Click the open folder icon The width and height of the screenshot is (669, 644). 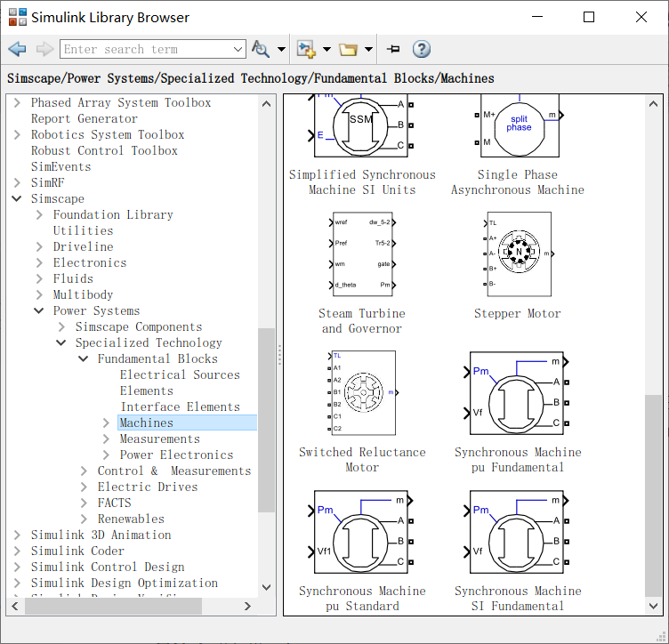coord(348,49)
